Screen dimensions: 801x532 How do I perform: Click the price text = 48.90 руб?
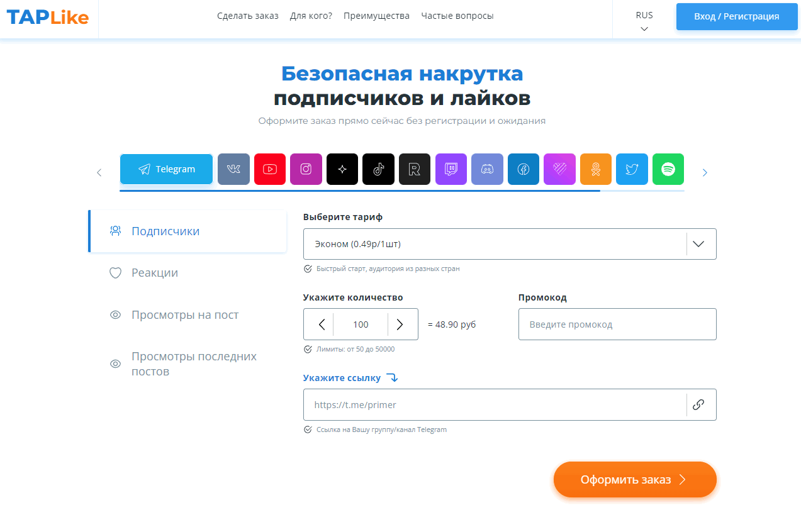[452, 324]
